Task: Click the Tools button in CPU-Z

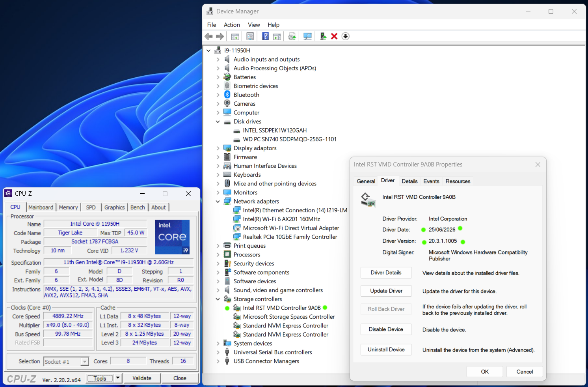Action: [x=100, y=378]
